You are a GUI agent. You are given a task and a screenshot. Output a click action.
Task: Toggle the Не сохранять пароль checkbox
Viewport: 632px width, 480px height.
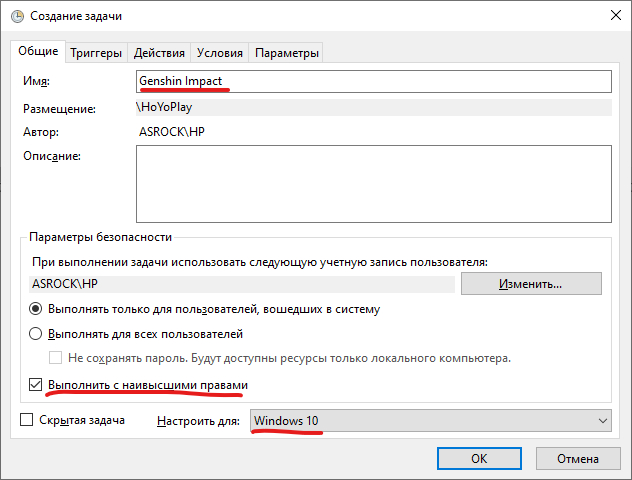57,357
